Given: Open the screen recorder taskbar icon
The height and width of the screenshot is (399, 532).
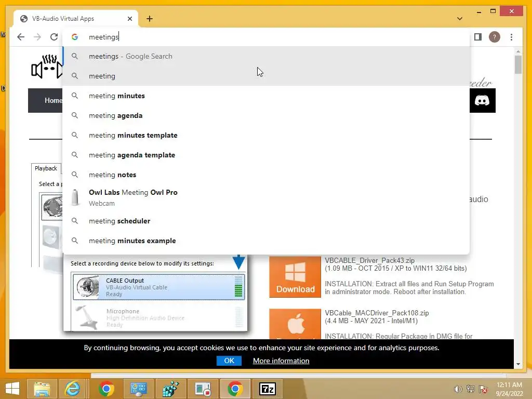Looking at the screenshot, I should 203,389.
